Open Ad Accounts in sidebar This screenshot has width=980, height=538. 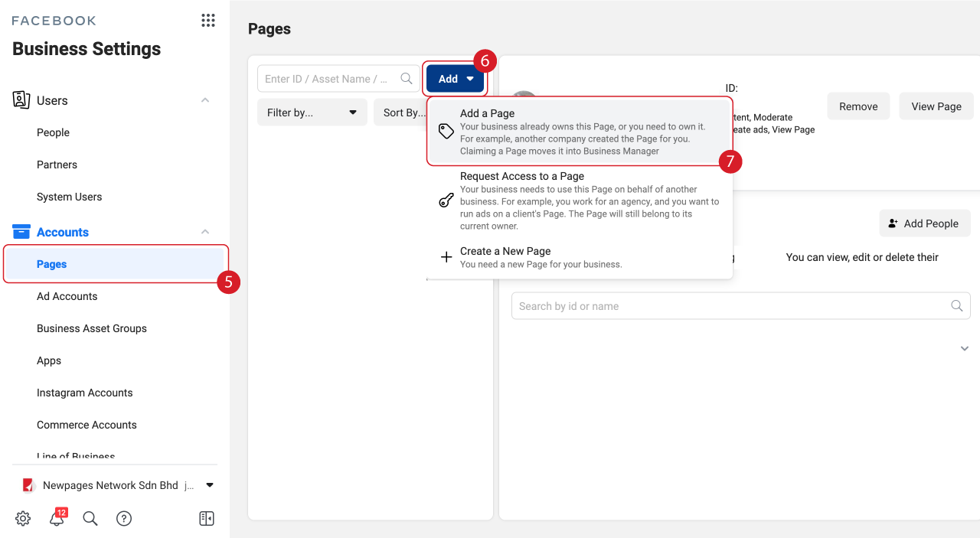pyautogui.click(x=67, y=296)
